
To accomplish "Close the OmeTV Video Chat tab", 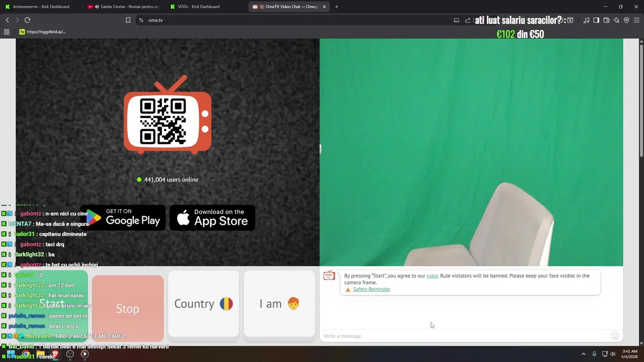I will (x=324, y=7).
